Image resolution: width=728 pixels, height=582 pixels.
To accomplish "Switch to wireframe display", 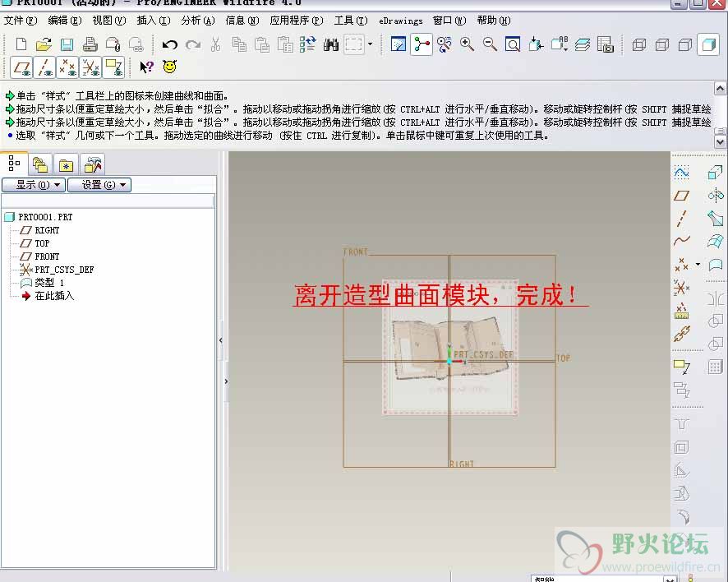I will (x=639, y=45).
